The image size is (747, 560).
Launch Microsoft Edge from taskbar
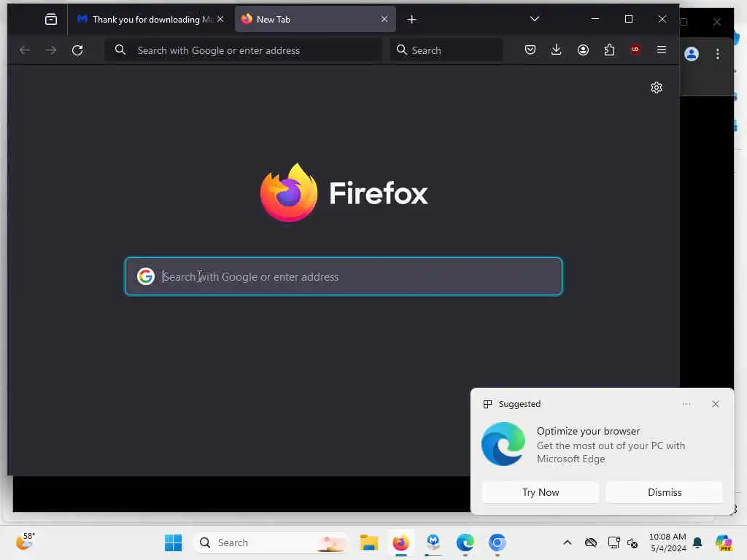(x=465, y=542)
